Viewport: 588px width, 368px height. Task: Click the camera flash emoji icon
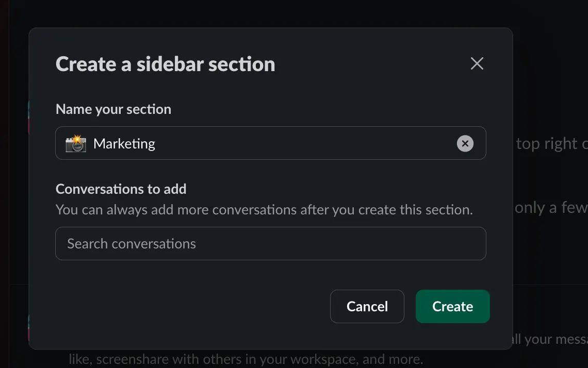point(75,143)
